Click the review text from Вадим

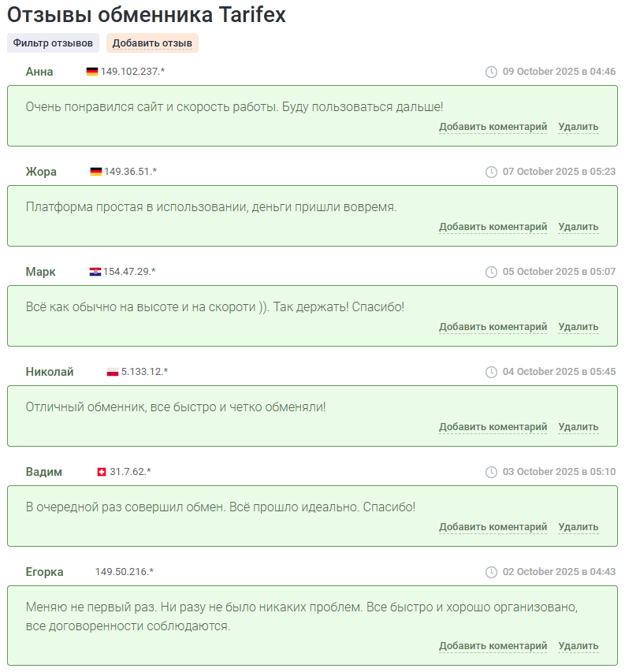coord(220,507)
